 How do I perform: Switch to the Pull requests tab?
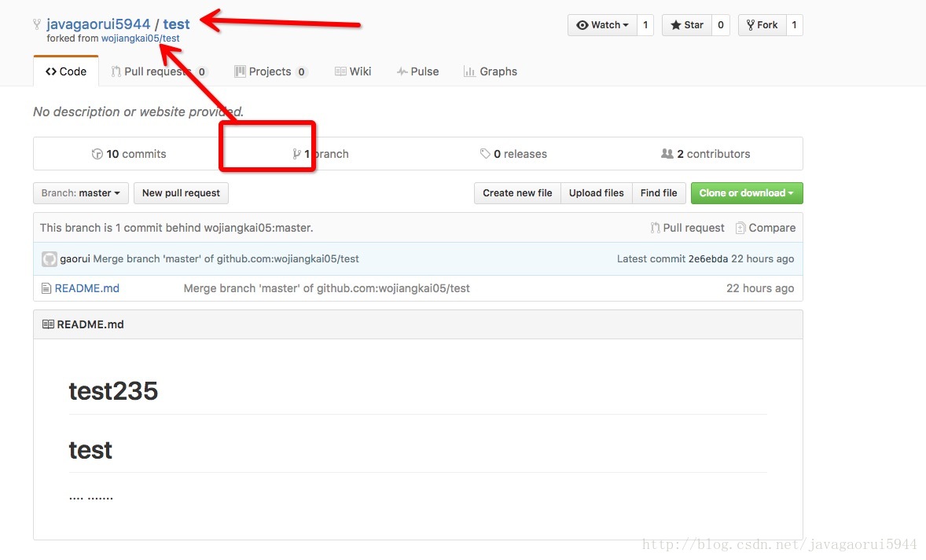pyautogui.click(x=159, y=71)
